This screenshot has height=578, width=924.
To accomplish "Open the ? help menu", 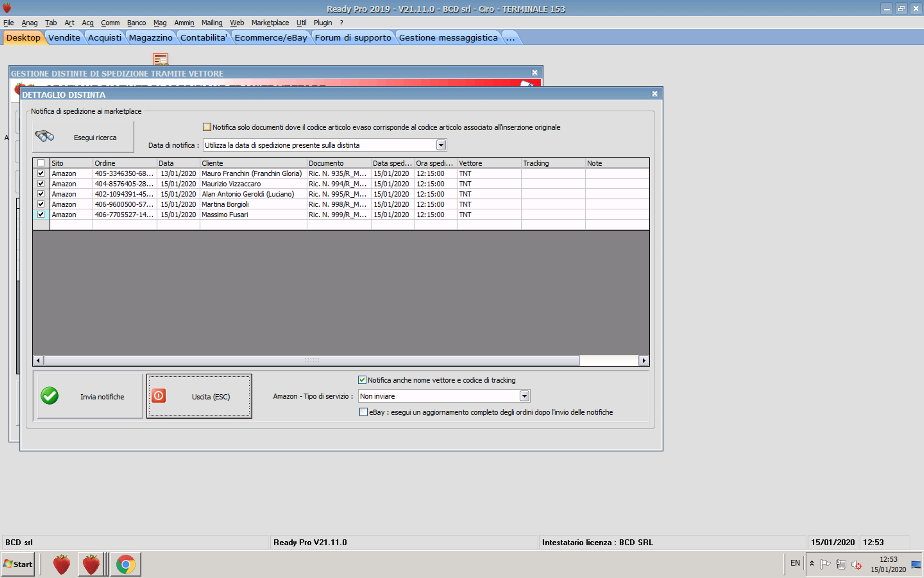I will (x=341, y=23).
